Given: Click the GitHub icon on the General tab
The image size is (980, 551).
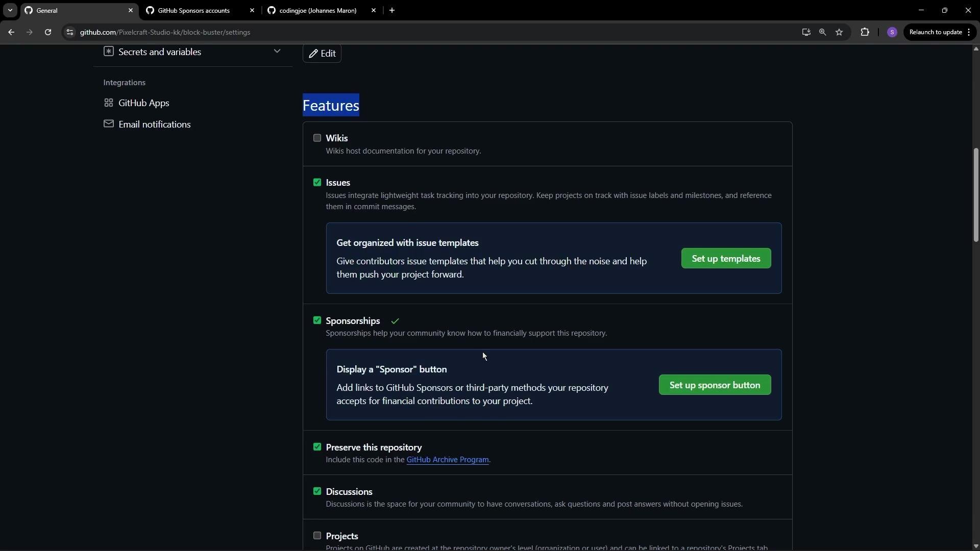Looking at the screenshot, I should (x=29, y=10).
